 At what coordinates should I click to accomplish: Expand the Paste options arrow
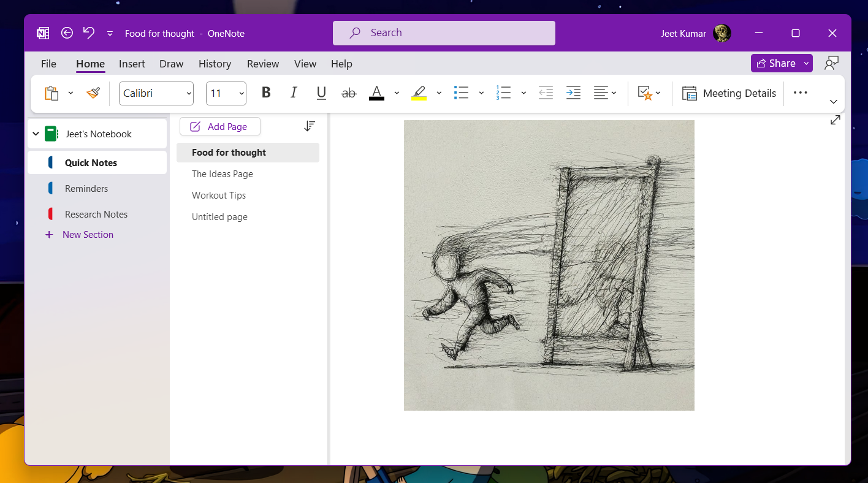[70, 93]
